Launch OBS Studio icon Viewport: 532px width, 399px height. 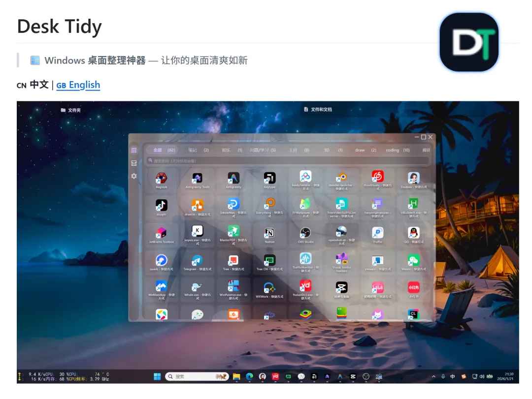coord(306,233)
